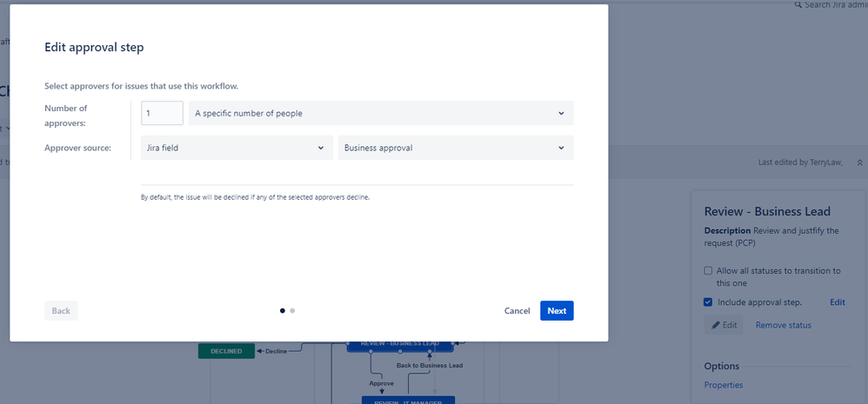The width and height of the screenshot is (868, 404).
Task: Click the 'Review - Business Lead' panel heading
Action: tap(767, 211)
